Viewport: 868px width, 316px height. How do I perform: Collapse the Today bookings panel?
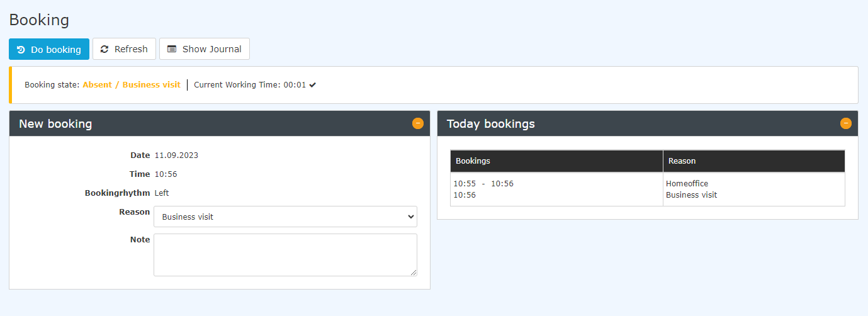846,123
